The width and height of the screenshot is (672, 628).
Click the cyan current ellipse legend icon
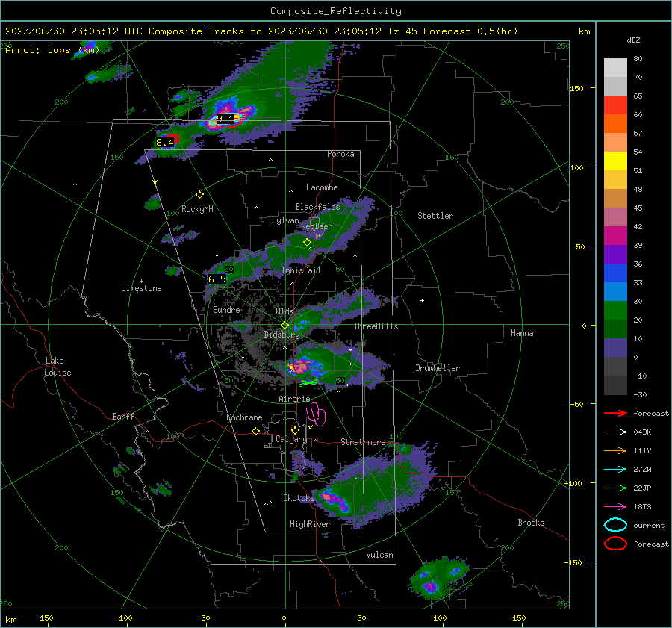click(x=615, y=525)
